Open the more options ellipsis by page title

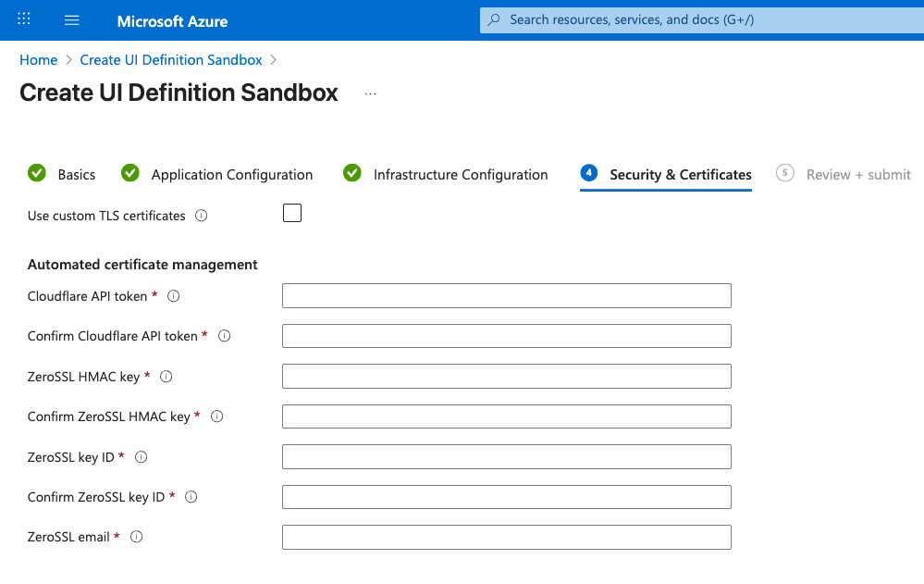coord(370,93)
